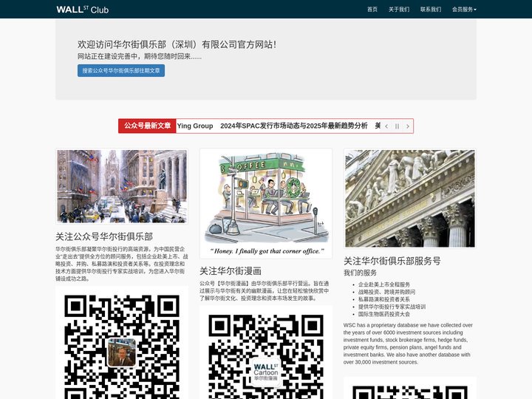Click the stock exchange building photo
This screenshot has height=399, width=532.
coord(410,199)
